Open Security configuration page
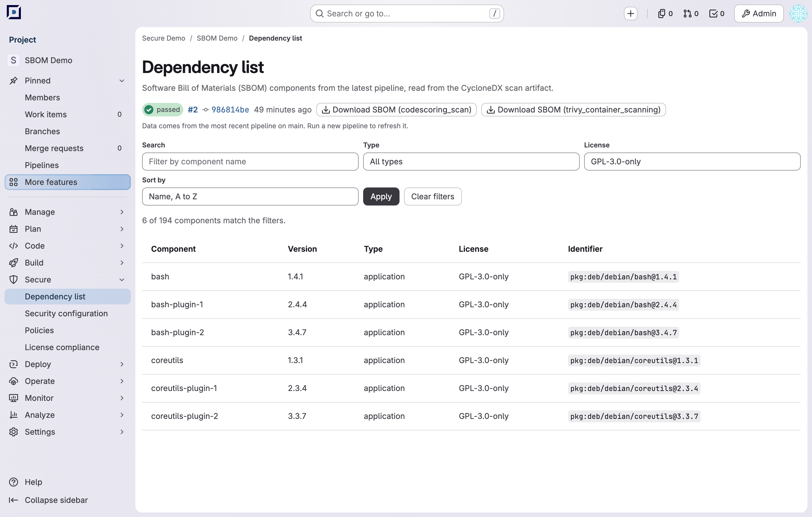The image size is (812, 517). (x=68, y=313)
